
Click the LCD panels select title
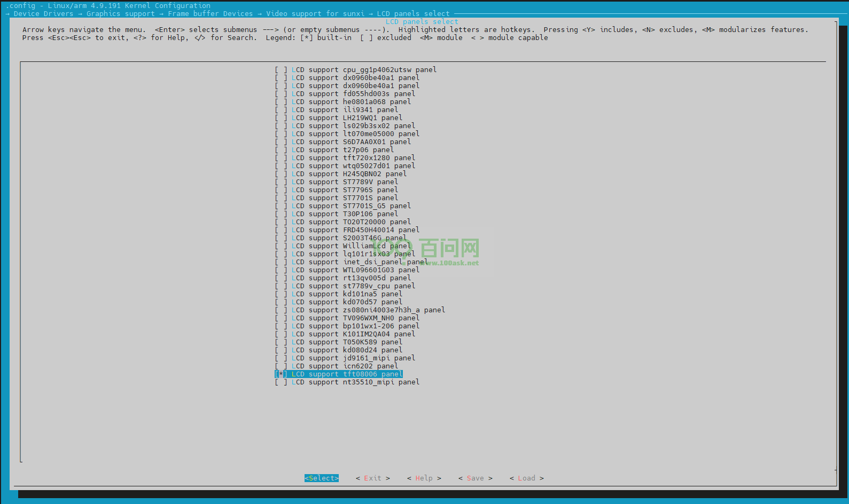coord(422,22)
